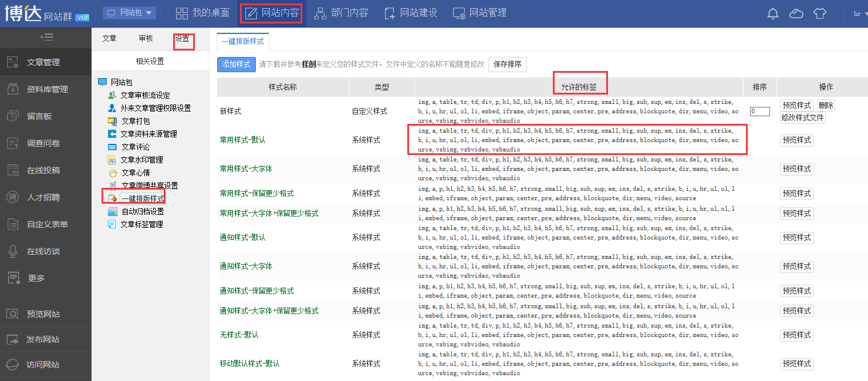
Task: Click 预览样式 for 新样式 row
Action: [x=796, y=106]
